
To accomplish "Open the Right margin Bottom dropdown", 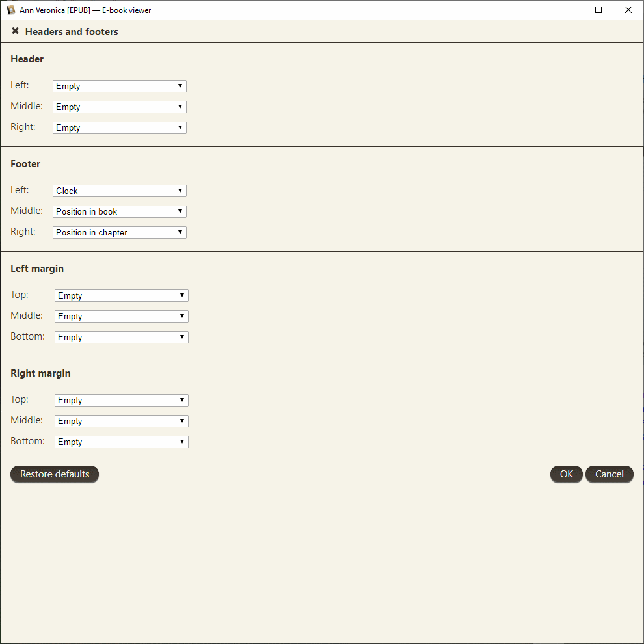I will pos(122,442).
